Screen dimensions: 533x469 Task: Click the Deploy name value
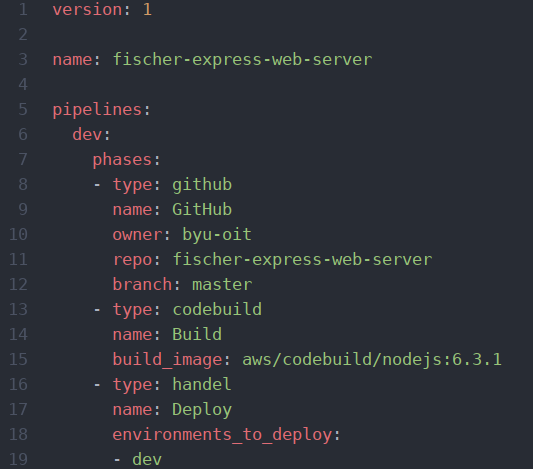pos(202,410)
